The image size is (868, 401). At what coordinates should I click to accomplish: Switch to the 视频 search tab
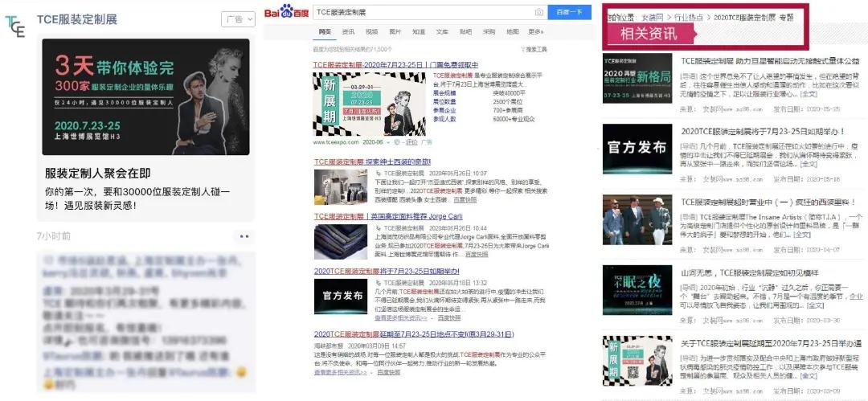(x=371, y=32)
